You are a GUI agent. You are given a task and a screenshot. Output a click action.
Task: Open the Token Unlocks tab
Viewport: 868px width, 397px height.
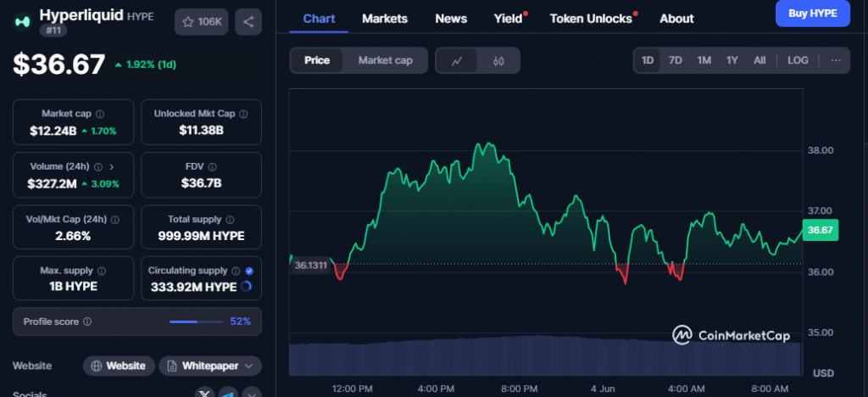tap(591, 19)
